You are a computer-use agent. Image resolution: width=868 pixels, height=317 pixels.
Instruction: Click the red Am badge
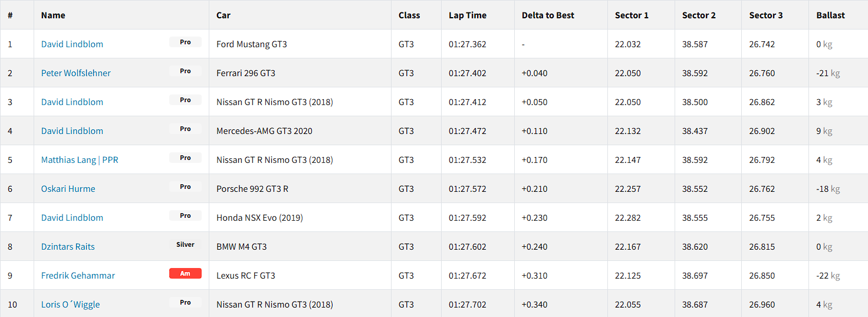click(x=185, y=274)
